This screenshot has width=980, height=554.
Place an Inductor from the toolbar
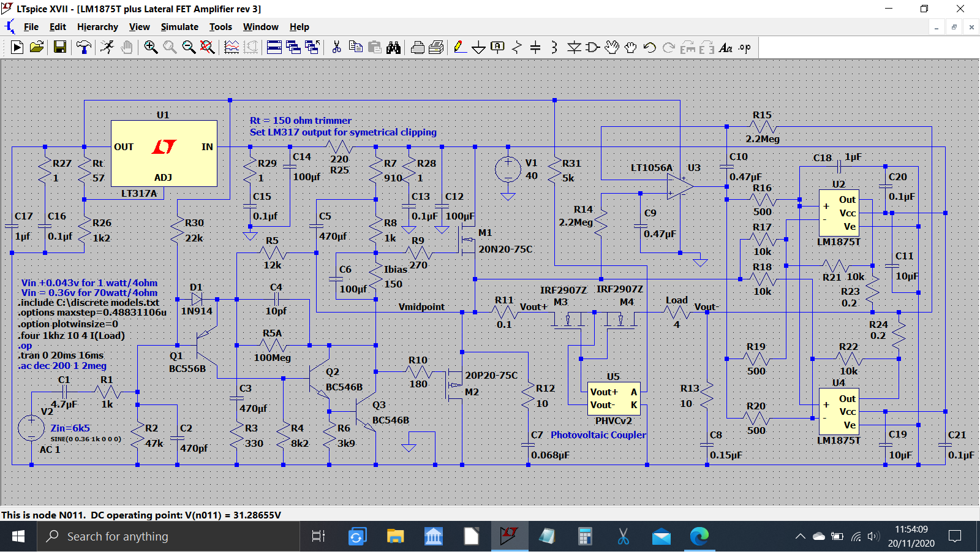pos(554,47)
